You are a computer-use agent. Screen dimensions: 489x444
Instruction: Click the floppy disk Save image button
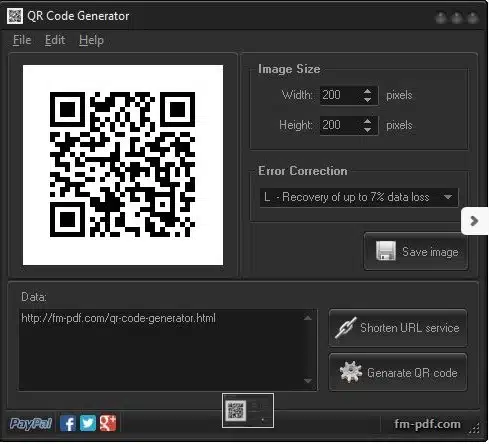[x=416, y=251]
